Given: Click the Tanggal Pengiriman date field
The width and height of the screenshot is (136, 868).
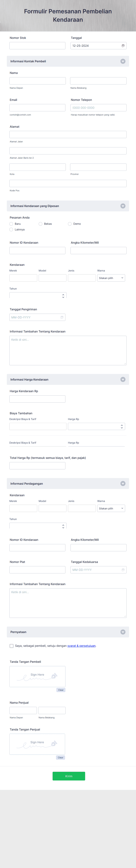Looking at the screenshot, I should click(37, 317).
